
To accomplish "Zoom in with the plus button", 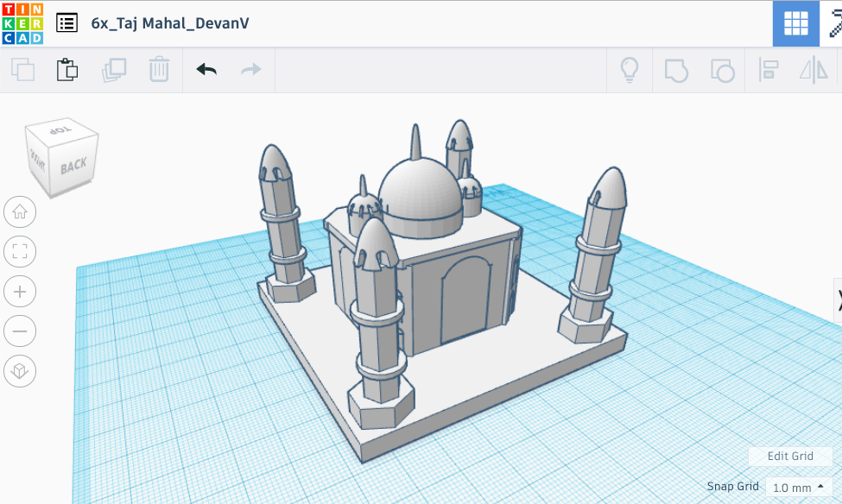I will pos(20,292).
